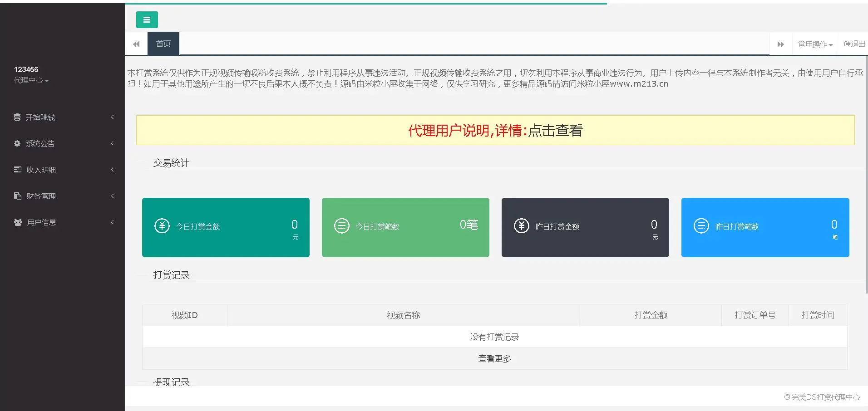The image size is (868, 411).
Task: Click the right double-arrow tab scroller
Action: [x=781, y=44]
